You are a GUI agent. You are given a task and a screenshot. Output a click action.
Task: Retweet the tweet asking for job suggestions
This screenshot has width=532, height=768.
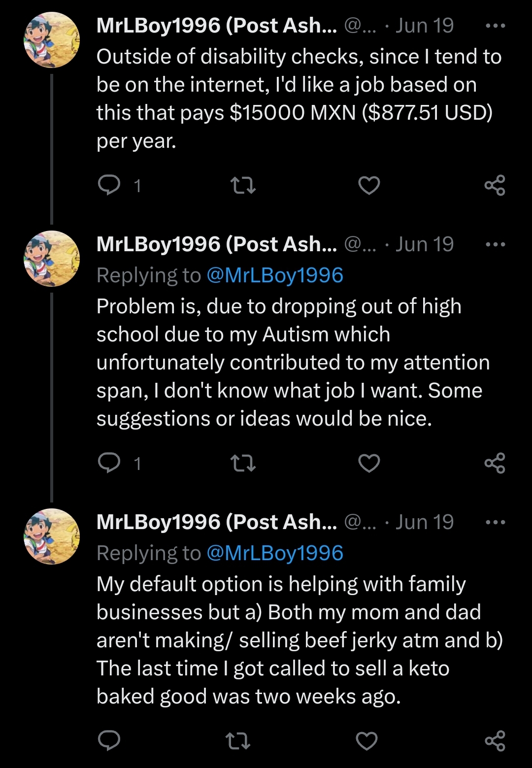click(x=243, y=463)
